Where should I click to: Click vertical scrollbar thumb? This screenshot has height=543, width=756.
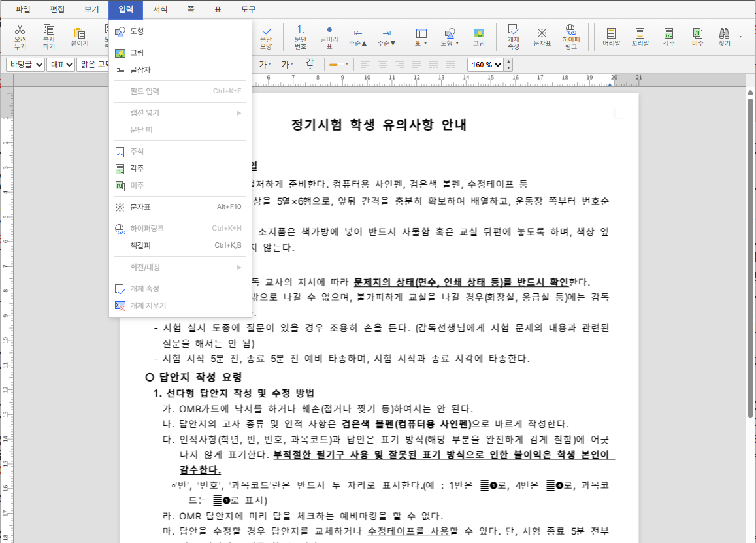click(x=750, y=258)
